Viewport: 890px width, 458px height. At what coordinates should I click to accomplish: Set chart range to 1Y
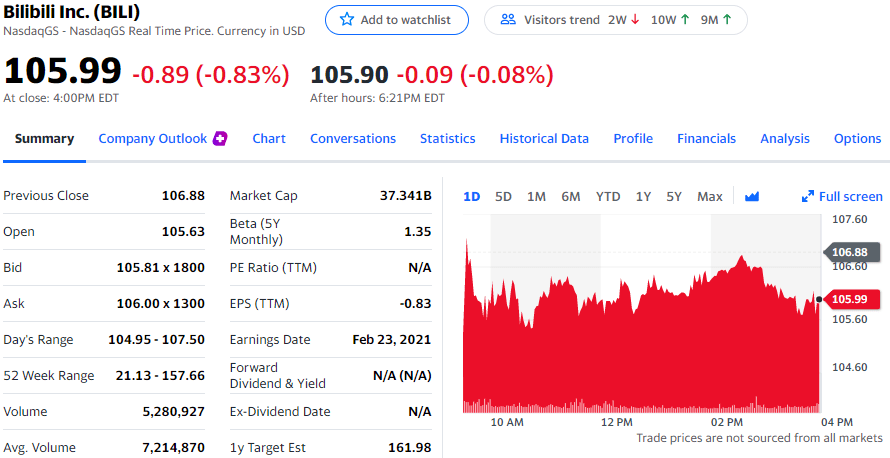click(643, 197)
